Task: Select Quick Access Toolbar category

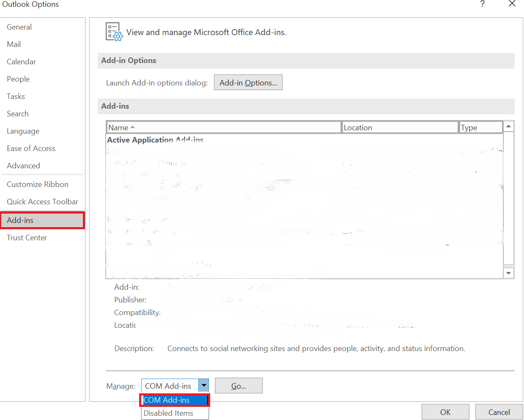Action: pos(42,202)
